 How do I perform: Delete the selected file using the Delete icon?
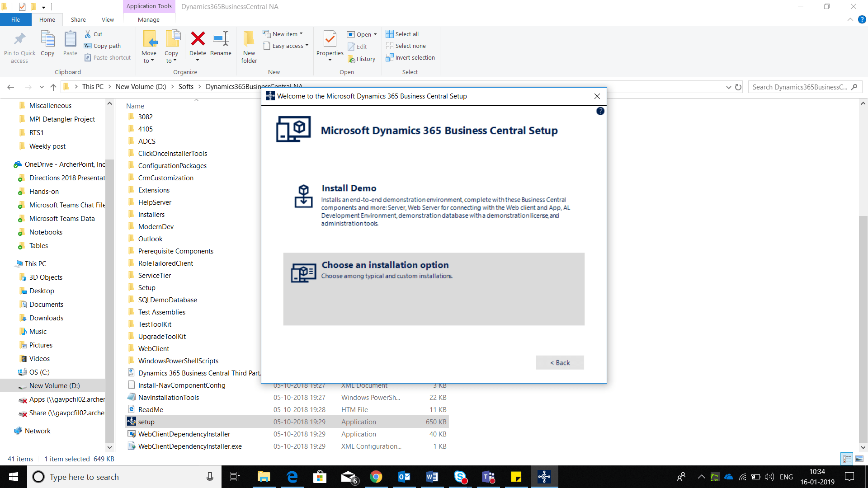click(x=198, y=43)
